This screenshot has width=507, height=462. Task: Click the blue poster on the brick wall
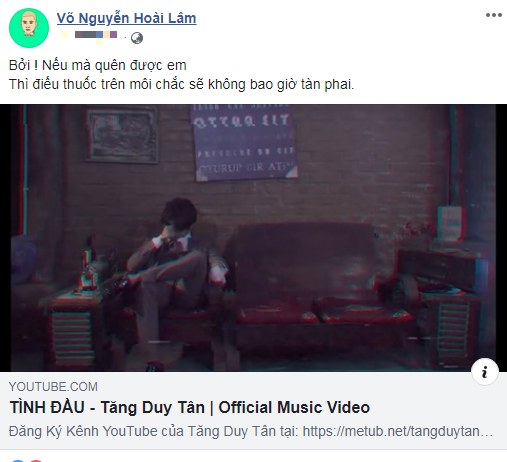(x=243, y=142)
